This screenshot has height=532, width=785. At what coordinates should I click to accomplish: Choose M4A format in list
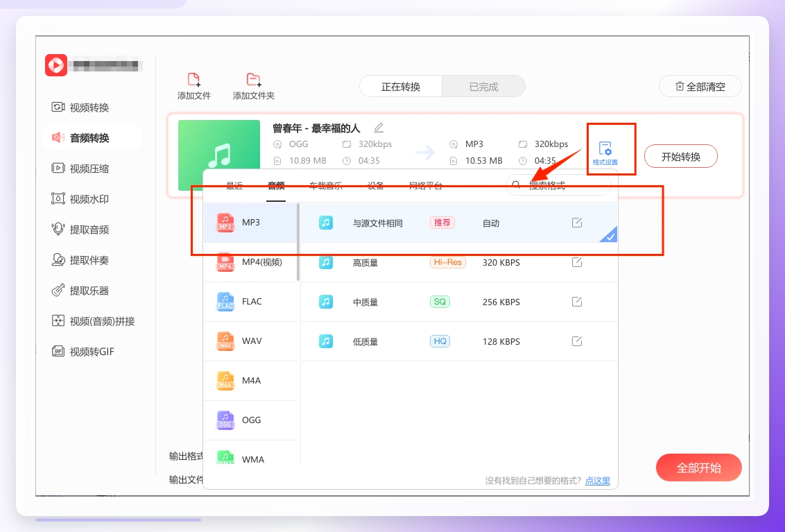point(250,381)
